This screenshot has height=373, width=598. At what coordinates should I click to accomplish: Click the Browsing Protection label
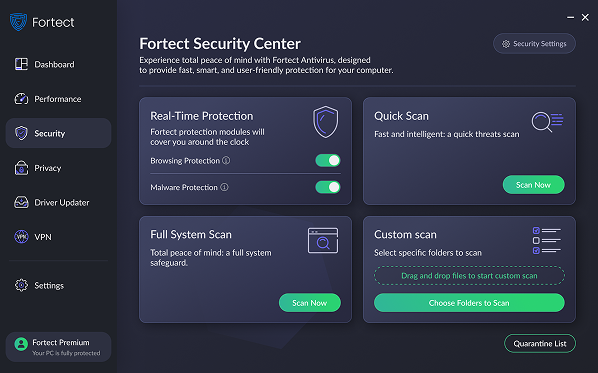click(x=185, y=161)
